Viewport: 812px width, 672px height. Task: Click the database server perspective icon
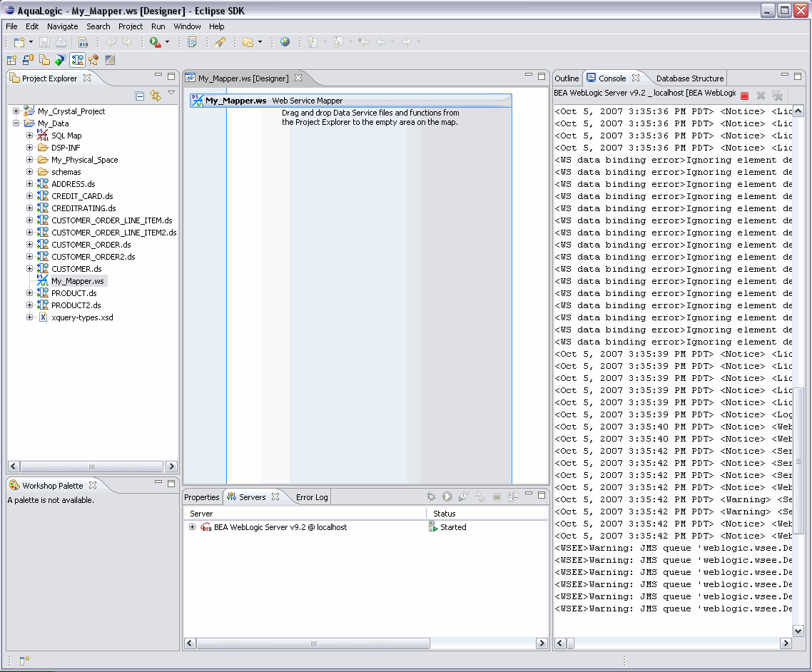click(28, 60)
